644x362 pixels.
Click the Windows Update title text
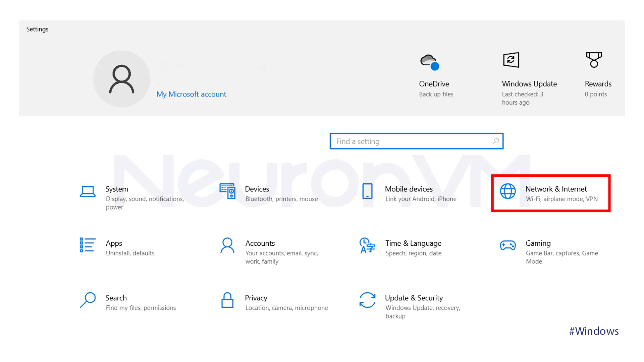[x=529, y=84]
